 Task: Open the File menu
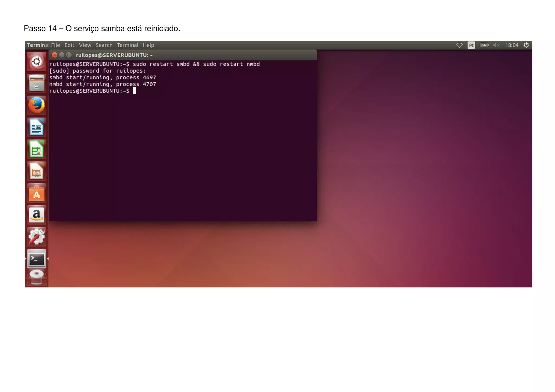click(56, 45)
